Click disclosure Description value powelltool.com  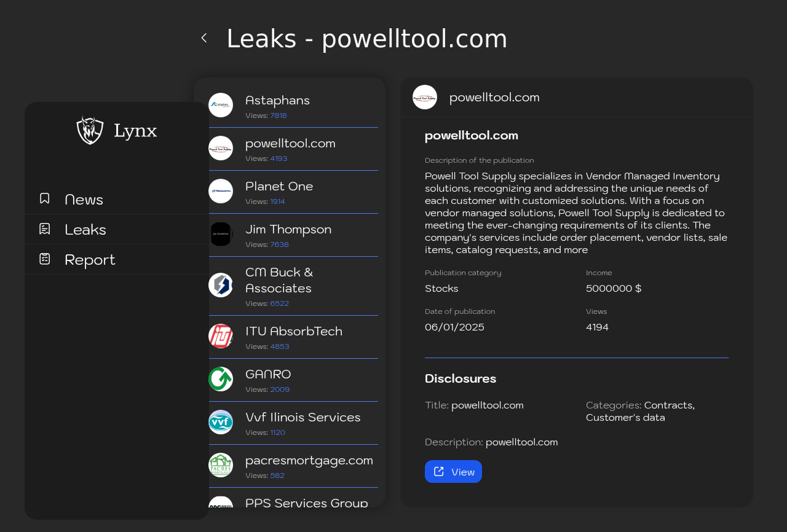[x=522, y=442]
